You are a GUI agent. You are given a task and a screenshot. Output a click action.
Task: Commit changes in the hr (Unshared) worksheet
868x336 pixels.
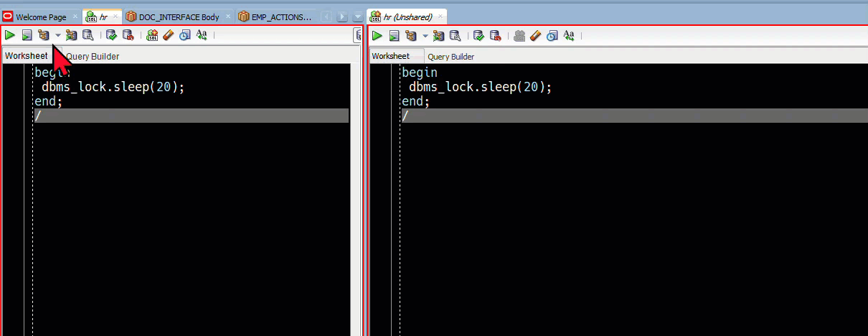click(x=478, y=35)
